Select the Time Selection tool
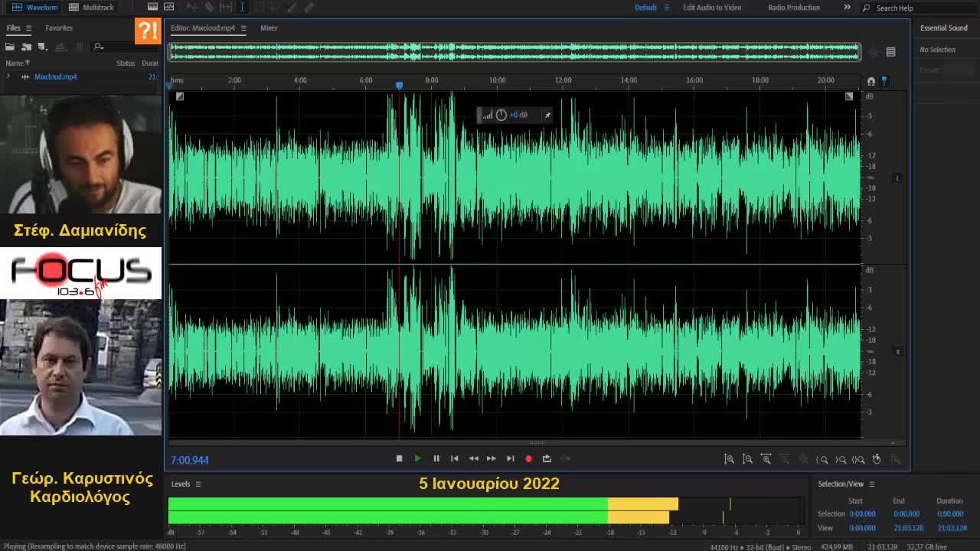 point(242,7)
